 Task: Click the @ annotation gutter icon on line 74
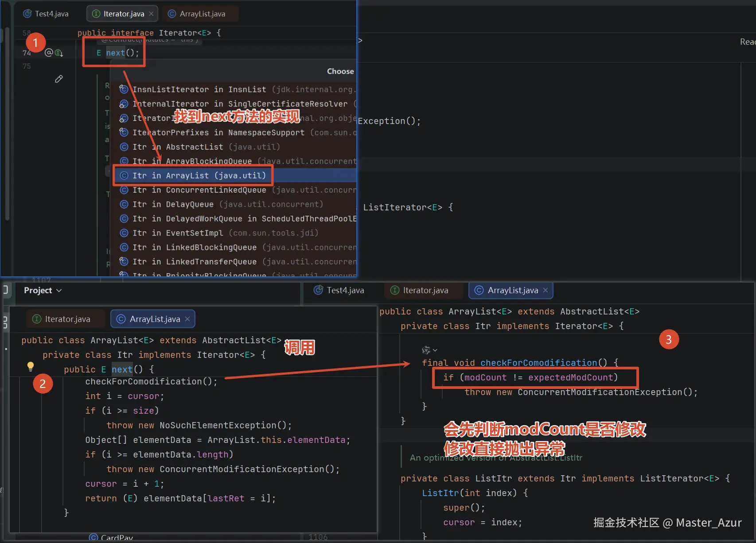click(49, 52)
